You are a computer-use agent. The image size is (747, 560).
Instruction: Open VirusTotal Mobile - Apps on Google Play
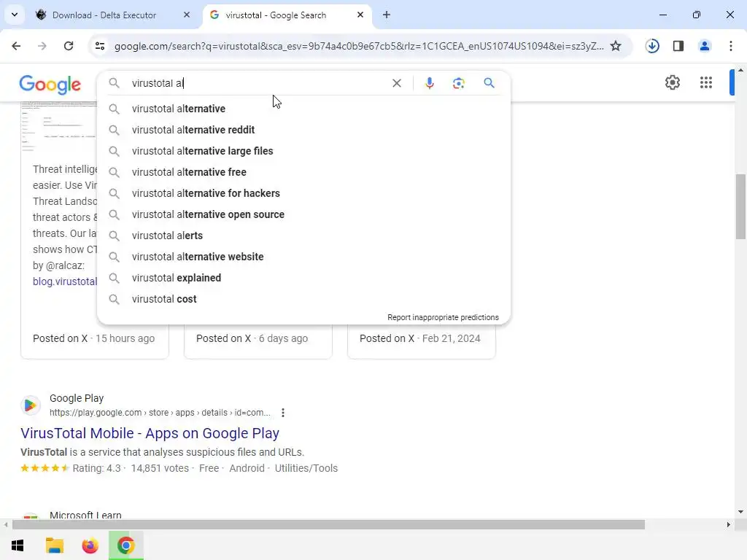tap(150, 433)
